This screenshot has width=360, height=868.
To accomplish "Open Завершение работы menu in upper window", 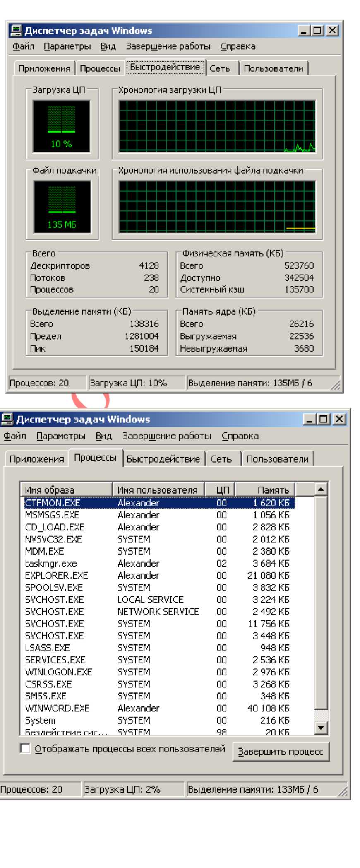I will (168, 46).
